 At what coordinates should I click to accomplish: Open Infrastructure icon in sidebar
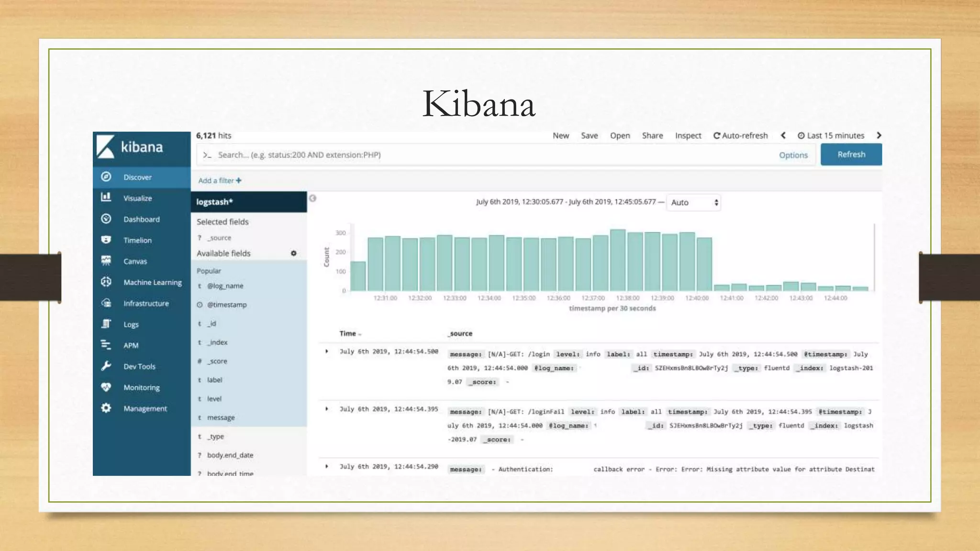click(x=106, y=303)
